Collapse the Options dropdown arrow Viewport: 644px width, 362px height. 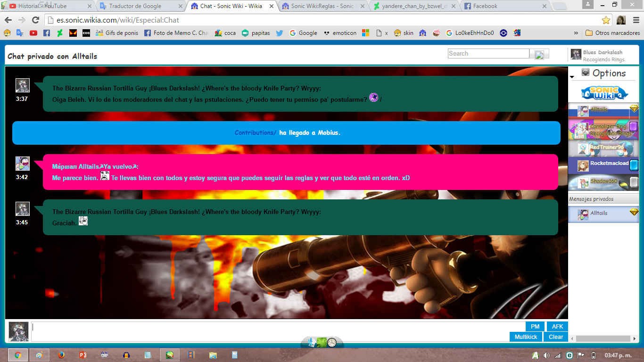[x=572, y=77]
